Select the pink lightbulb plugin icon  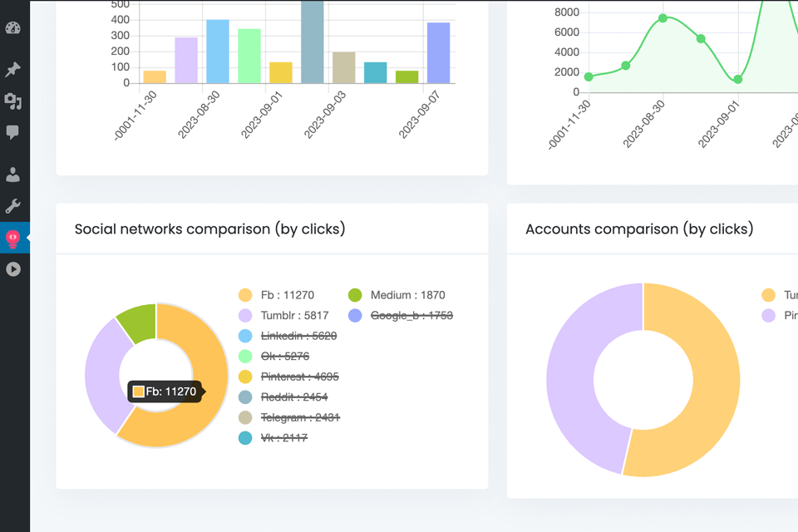point(12,239)
